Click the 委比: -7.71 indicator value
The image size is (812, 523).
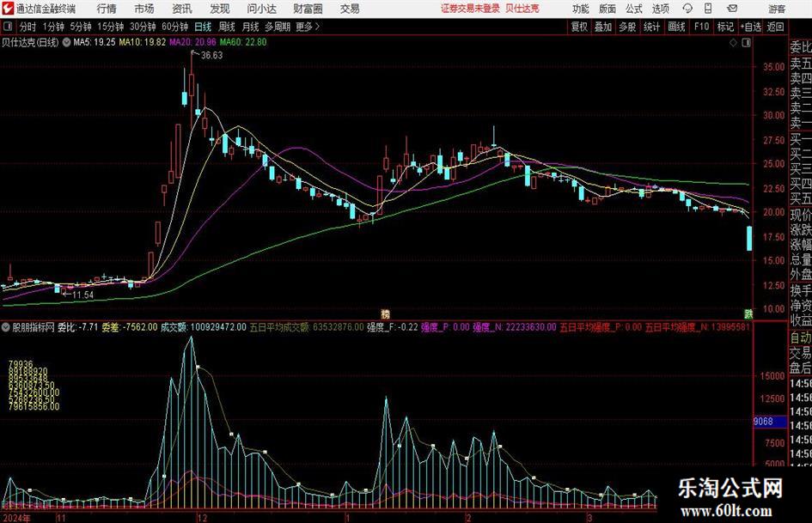(x=77, y=327)
